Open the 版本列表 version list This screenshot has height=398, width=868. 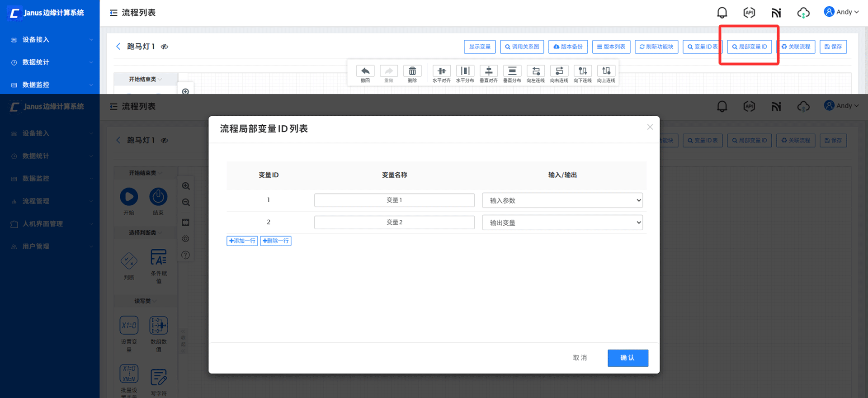611,47
